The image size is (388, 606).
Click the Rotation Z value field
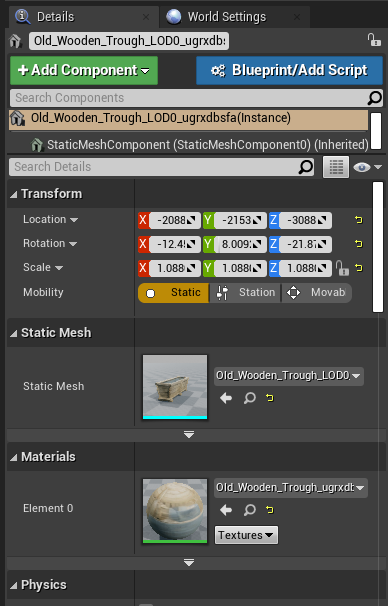point(305,244)
